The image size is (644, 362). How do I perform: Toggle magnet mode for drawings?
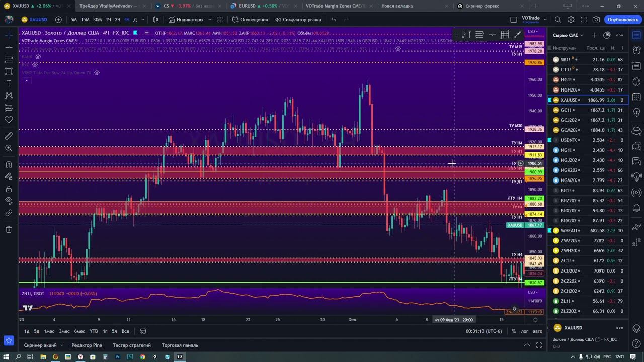point(9,165)
